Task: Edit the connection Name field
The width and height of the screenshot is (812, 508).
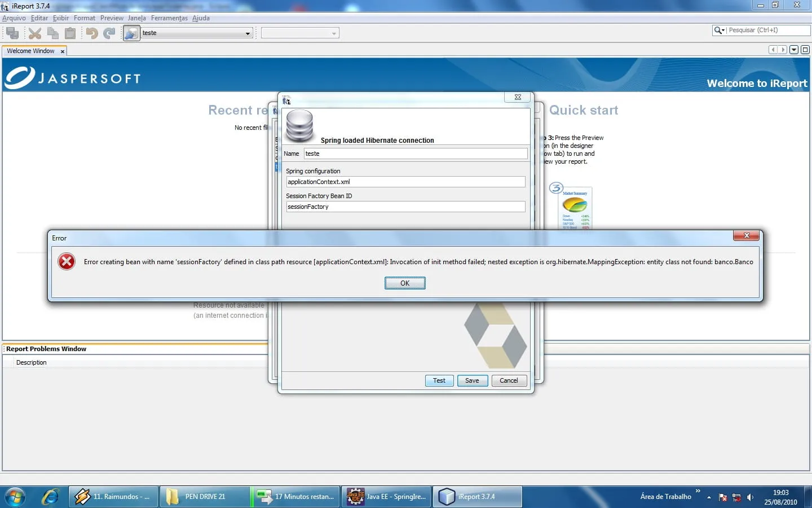Action: pyautogui.click(x=416, y=154)
